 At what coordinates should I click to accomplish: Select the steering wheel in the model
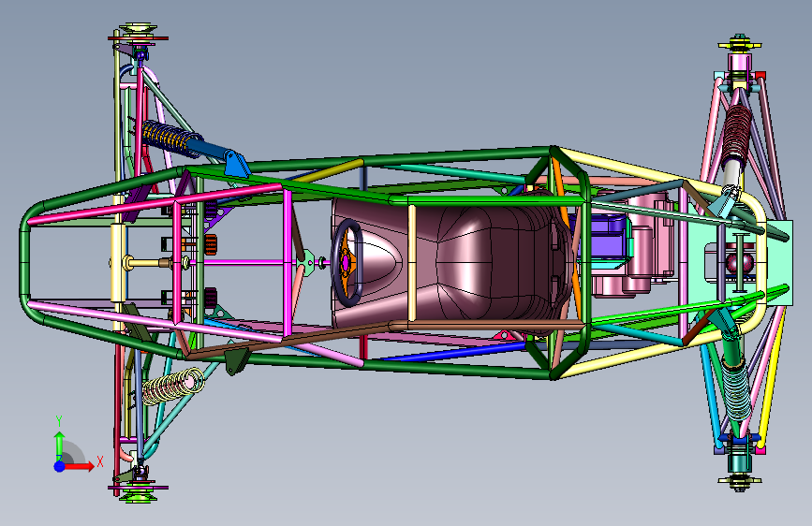[x=347, y=262]
